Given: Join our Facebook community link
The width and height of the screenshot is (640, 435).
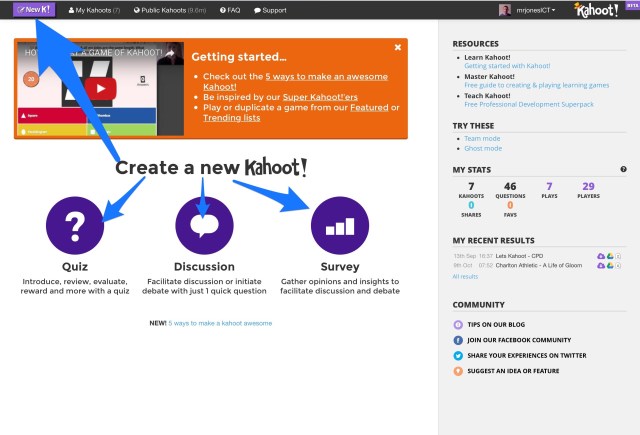Looking at the screenshot, I should coord(519,340).
